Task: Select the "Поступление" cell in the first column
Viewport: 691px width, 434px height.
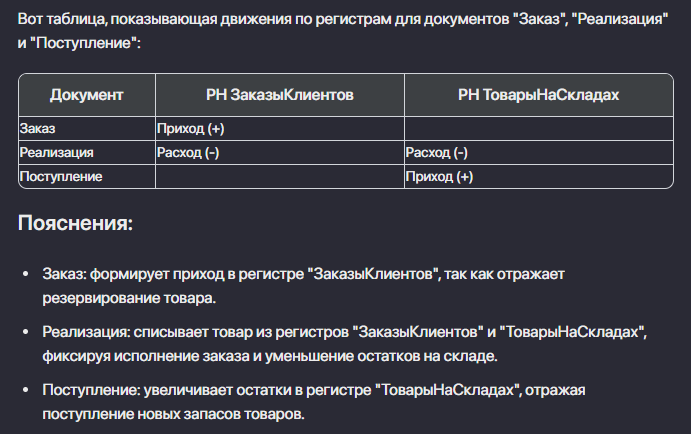Action: 61,176
